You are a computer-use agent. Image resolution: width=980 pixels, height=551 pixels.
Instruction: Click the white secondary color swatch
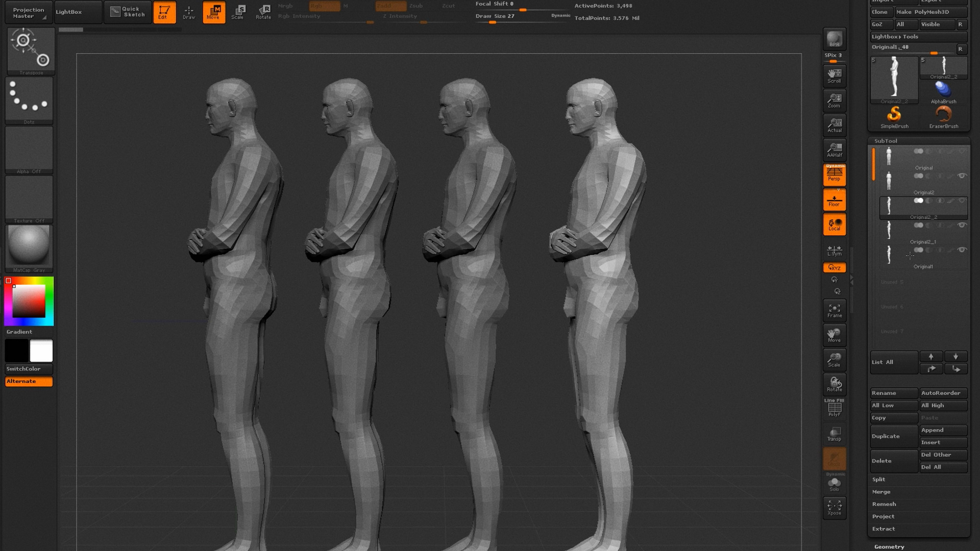click(41, 351)
